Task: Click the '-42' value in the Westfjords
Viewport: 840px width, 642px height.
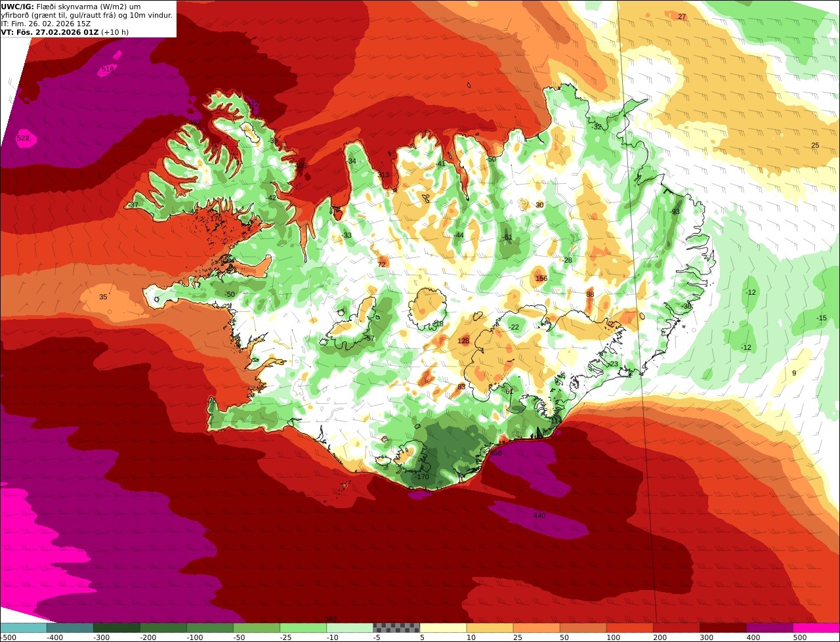Action: point(272,198)
